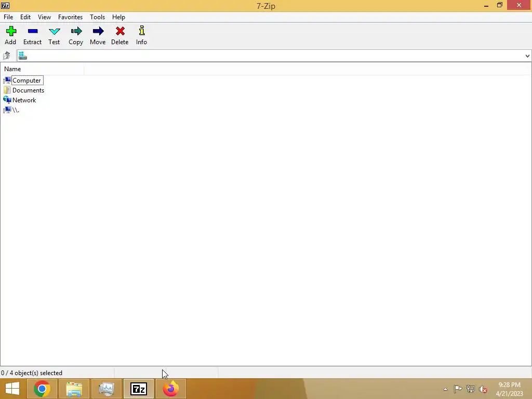
Task: Click the taskbar clock and date
Action: [x=509, y=389]
